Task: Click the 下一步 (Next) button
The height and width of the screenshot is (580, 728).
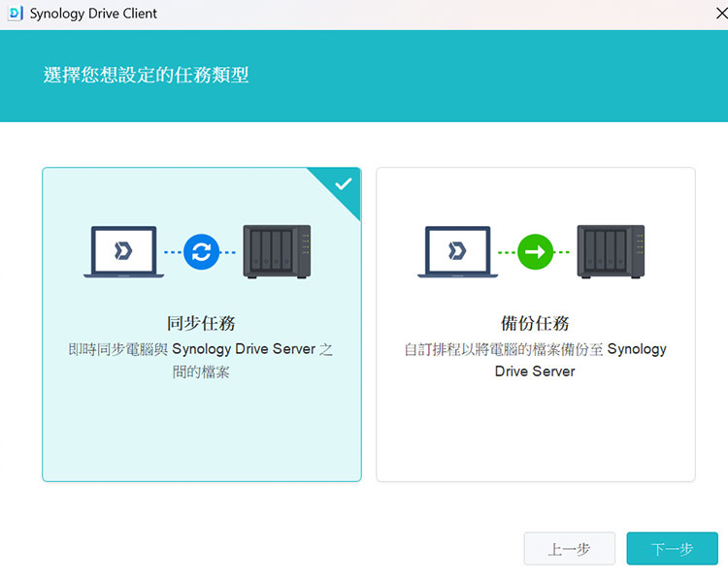Action: 672,548
